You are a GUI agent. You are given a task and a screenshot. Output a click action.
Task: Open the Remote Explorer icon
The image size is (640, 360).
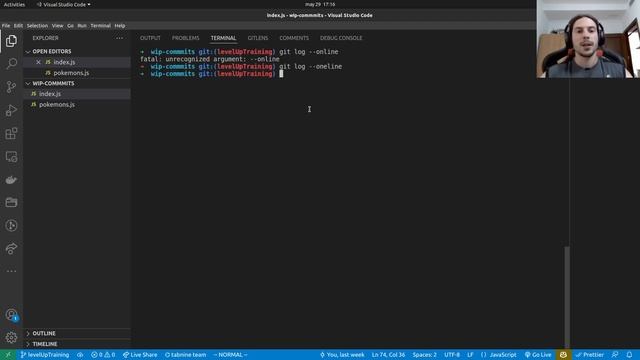[x=11, y=157]
